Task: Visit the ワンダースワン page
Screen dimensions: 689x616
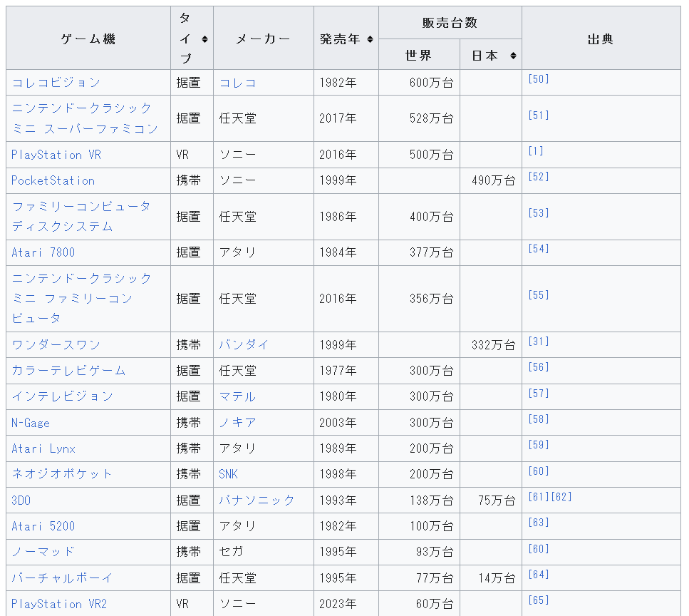Action: [x=56, y=344]
